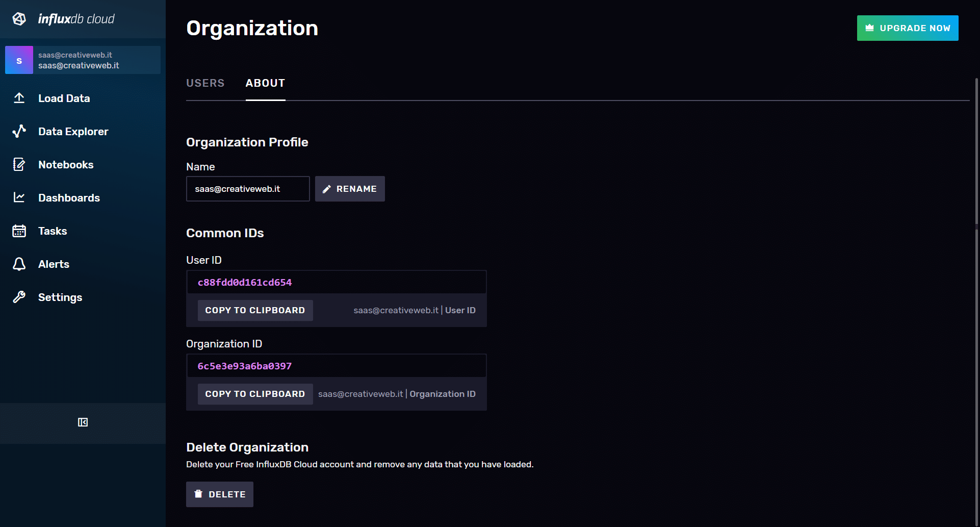
Task: Rename the organization
Action: [x=350, y=189]
